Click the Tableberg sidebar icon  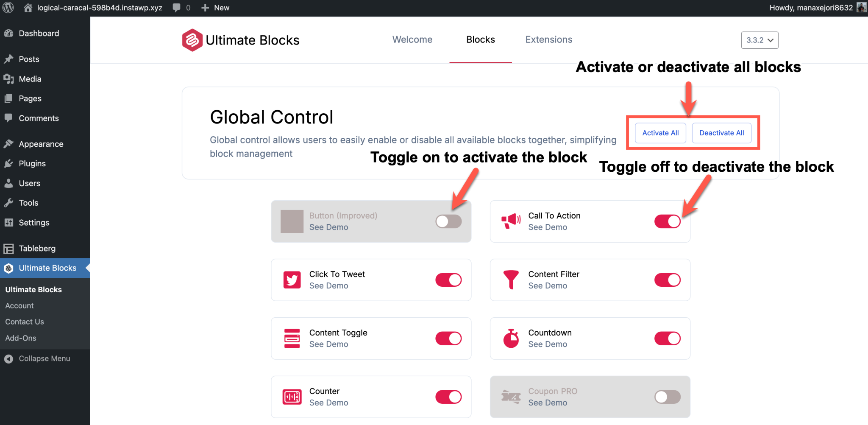[x=9, y=248]
